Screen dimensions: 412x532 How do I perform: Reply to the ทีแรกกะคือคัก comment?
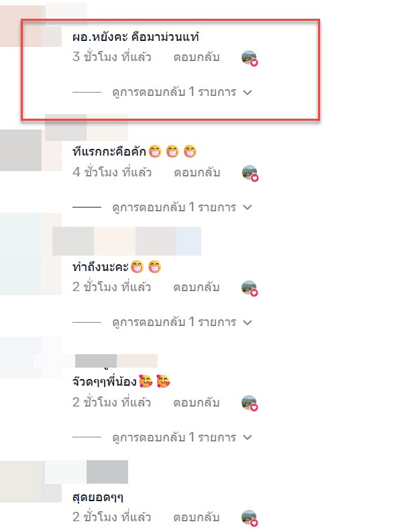197,172
